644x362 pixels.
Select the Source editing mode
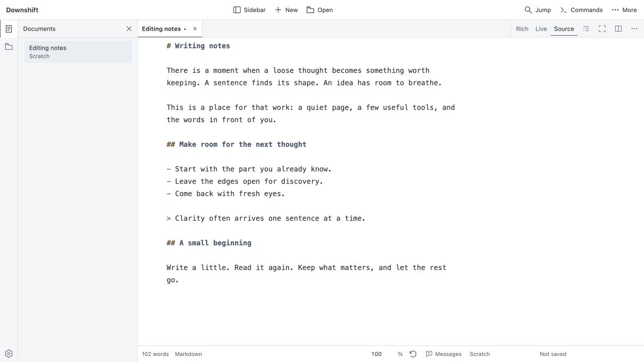pyautogui.click(x=564, y=29)
